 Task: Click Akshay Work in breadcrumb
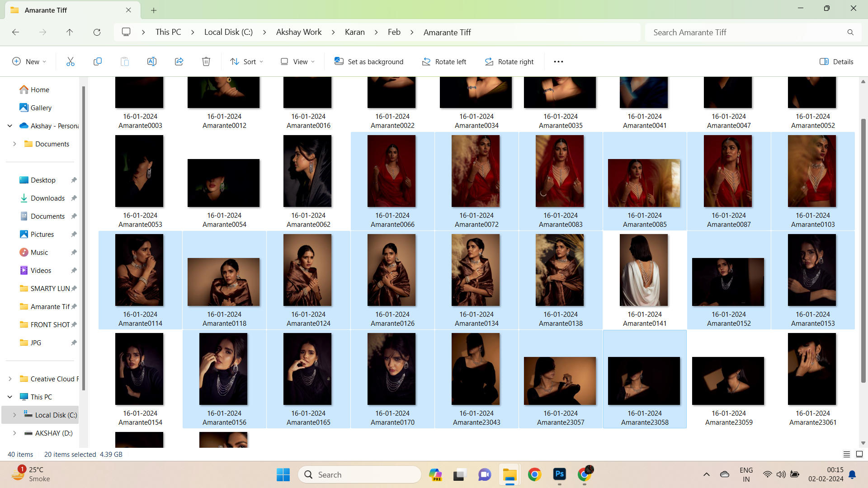299,32
